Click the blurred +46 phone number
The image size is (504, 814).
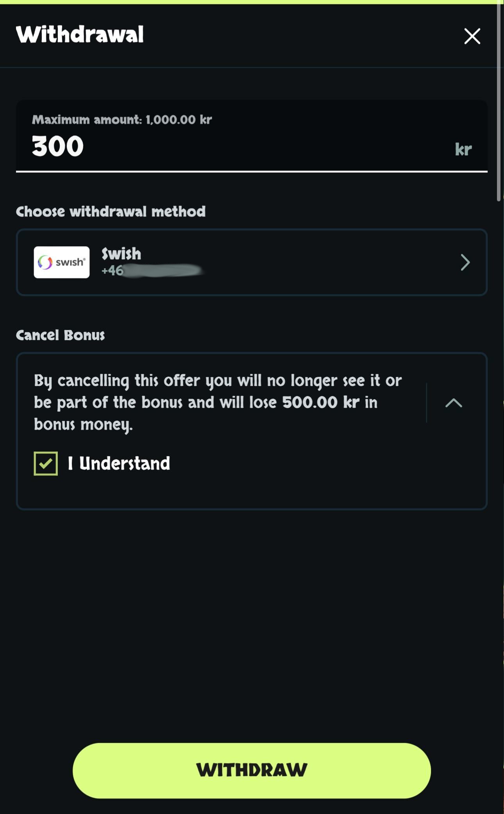[x=152, y=270]
